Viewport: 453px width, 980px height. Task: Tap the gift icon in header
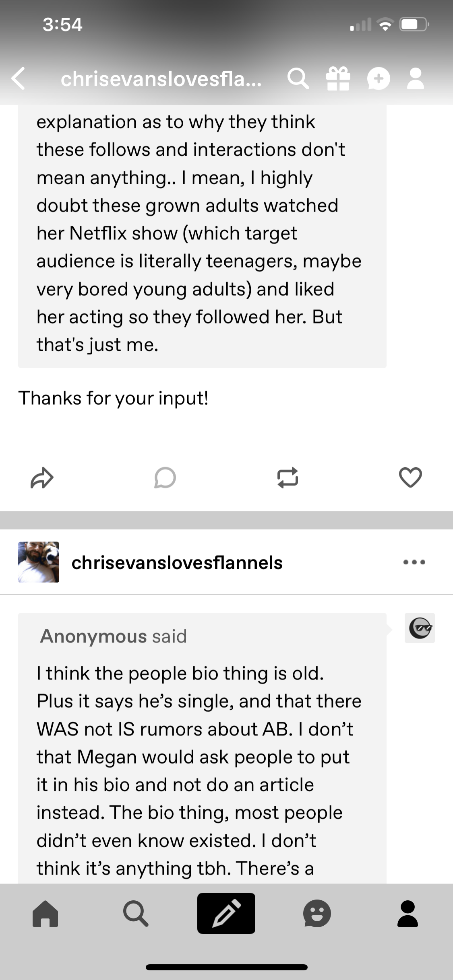pyautogui.click(x=338, y=78)
